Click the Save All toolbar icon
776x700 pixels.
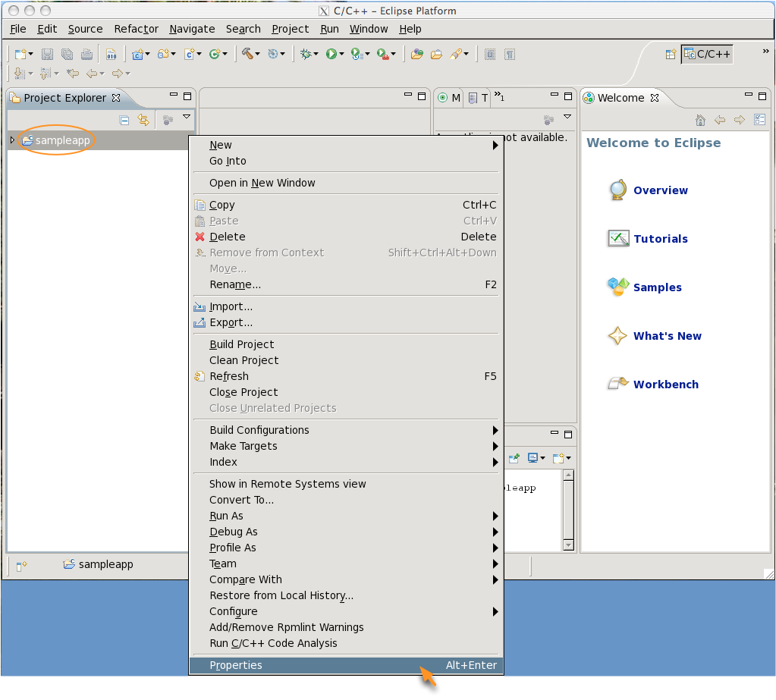pyautogui.click(x=67, y=55)
